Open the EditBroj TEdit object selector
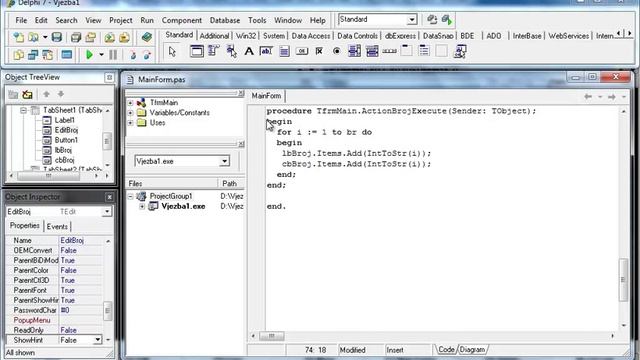640x360 pixels. (107, 211)
